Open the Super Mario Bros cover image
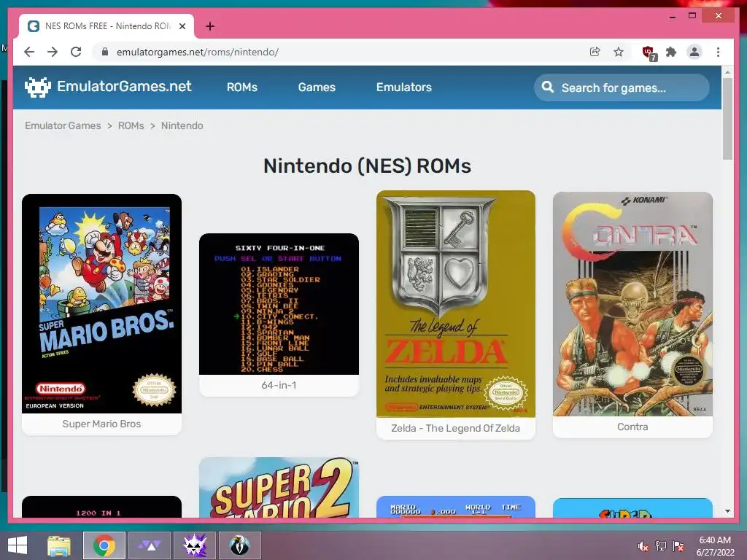 coord(101,304)
